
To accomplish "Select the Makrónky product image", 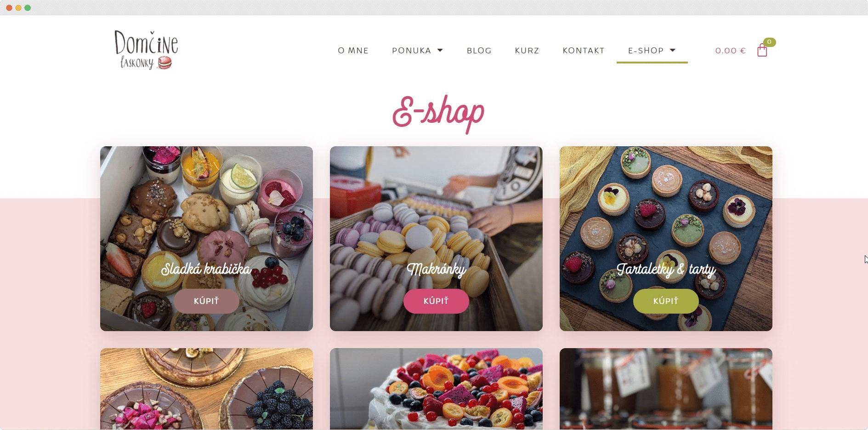I will [436, 239].
